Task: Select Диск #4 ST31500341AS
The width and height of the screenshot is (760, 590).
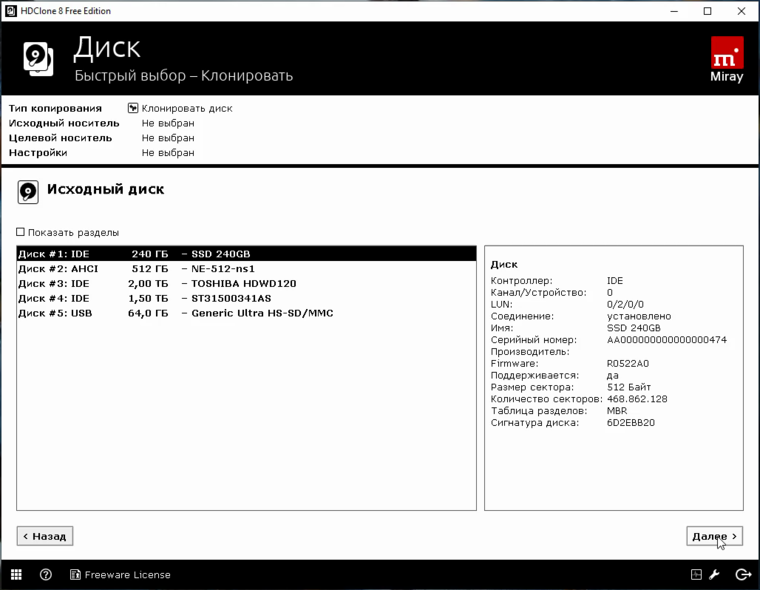Action: pyautogui.click(x=246, y=298)
